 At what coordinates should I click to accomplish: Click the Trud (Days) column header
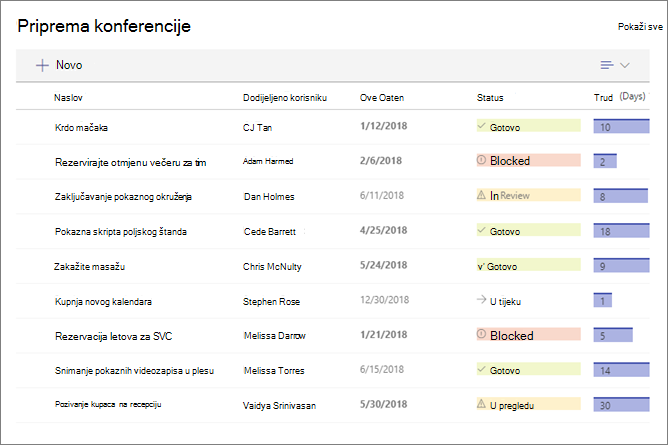click(x=619, y=98)
